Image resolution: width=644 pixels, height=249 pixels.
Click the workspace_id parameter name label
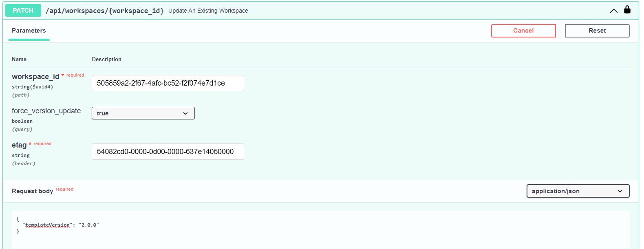pos(35,77)
